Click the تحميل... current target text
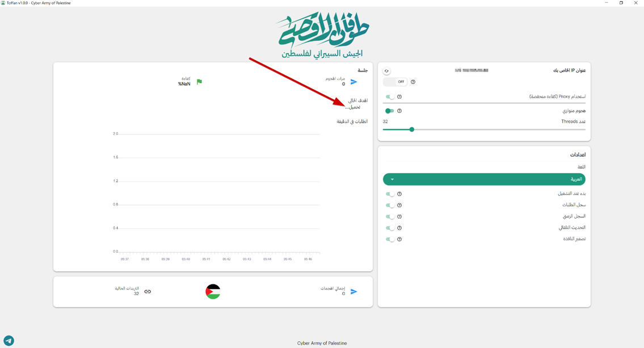The height and width of the screenshot is (348, 644). [x=353, y=107]
